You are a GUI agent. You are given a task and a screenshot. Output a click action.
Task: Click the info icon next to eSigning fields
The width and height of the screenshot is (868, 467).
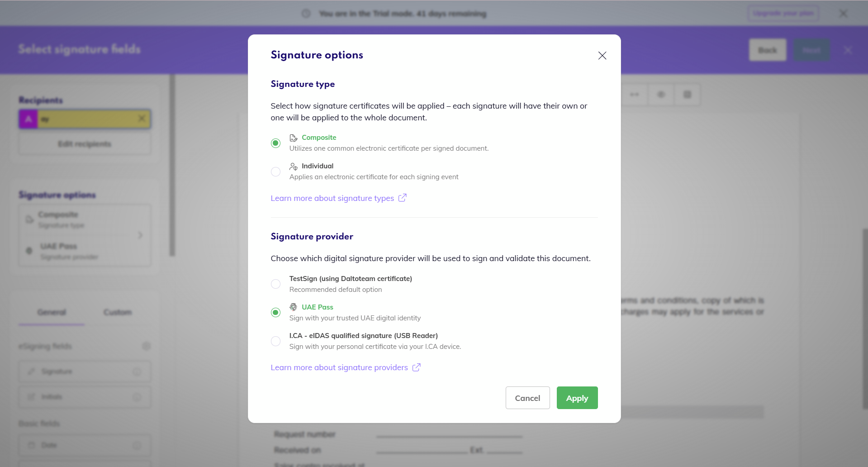tap(146, 346)
